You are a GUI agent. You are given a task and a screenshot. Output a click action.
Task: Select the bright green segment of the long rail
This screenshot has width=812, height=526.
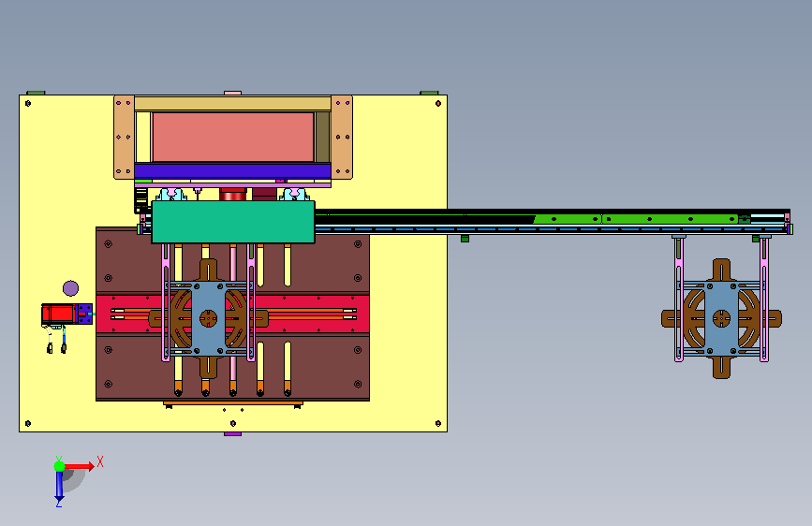pyautogui.click(x=636, y=219)
